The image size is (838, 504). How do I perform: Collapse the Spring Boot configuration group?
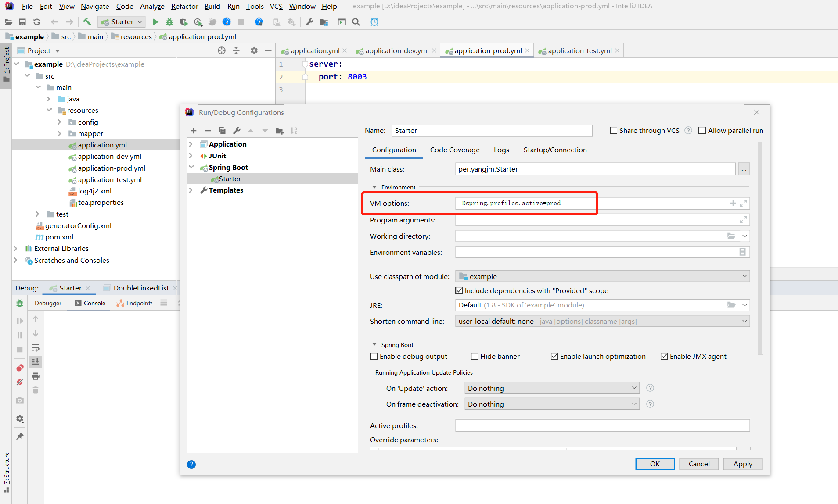click(x=375, y=344)
